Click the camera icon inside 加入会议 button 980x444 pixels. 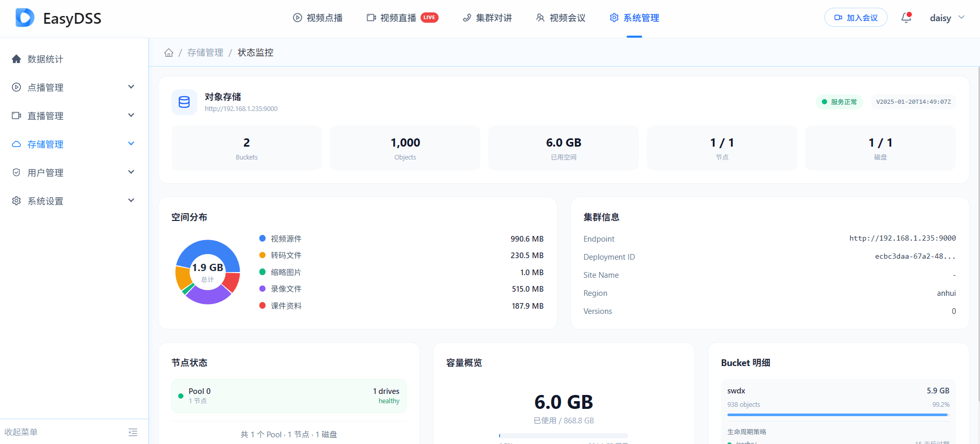(x=838, y=18)
